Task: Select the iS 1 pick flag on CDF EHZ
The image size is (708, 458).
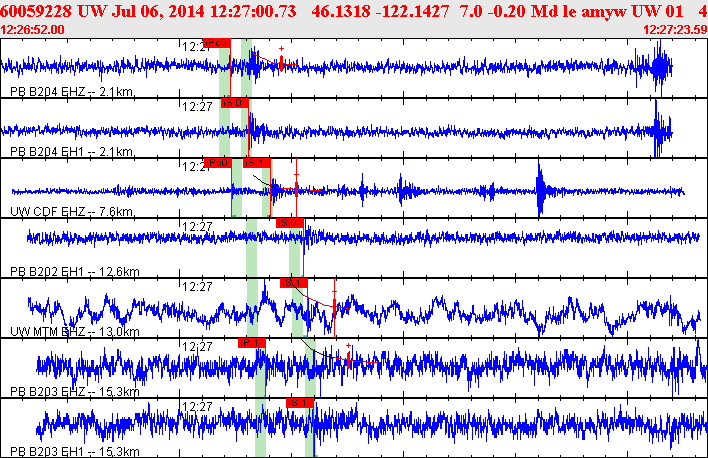Action: pyautogui.click(x=257, y=163)
